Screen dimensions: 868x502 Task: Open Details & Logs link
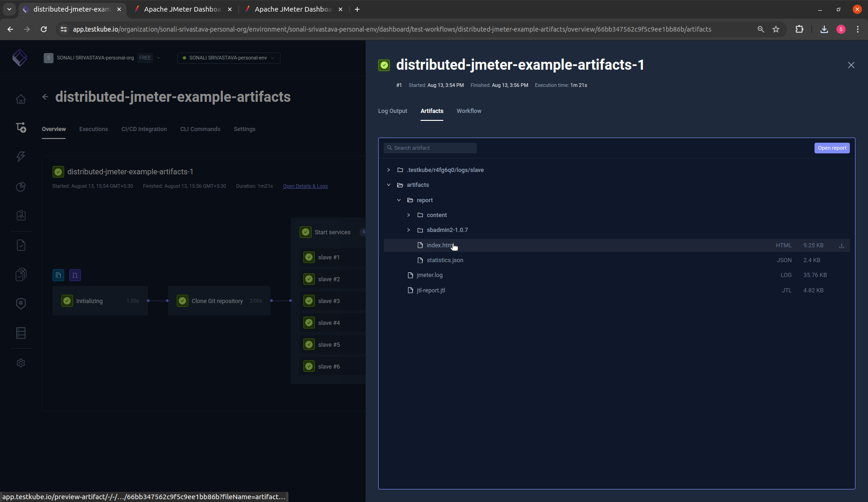tap(305, 186)
